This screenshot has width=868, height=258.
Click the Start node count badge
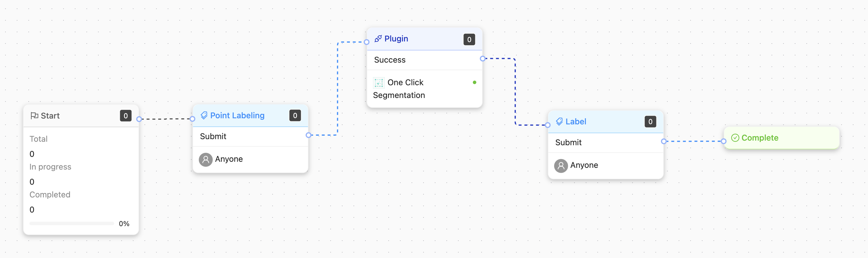click(125, 116)
